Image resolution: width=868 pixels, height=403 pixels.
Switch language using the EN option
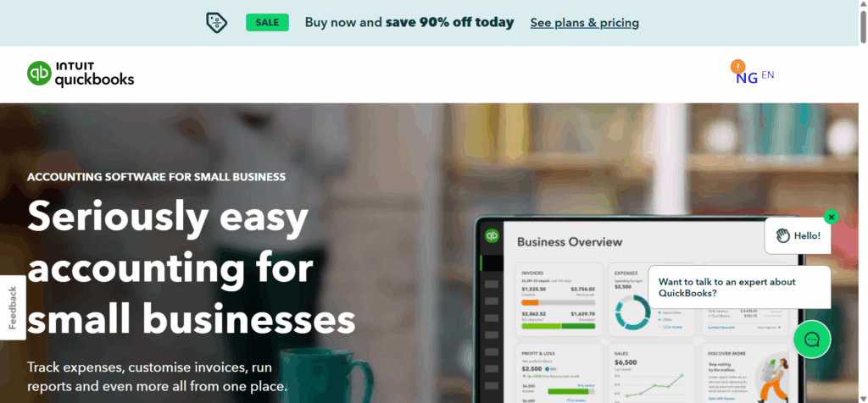[768, 75]
